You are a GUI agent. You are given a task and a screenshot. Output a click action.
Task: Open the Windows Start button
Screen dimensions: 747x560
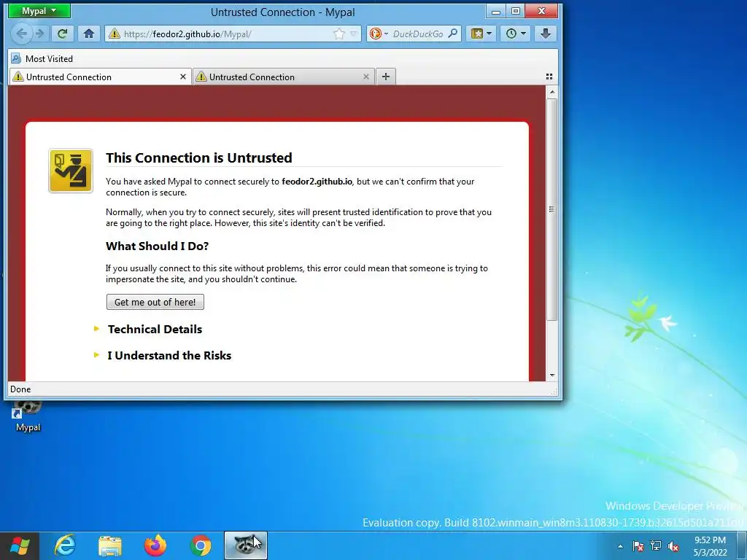click(x=20, y=545)
